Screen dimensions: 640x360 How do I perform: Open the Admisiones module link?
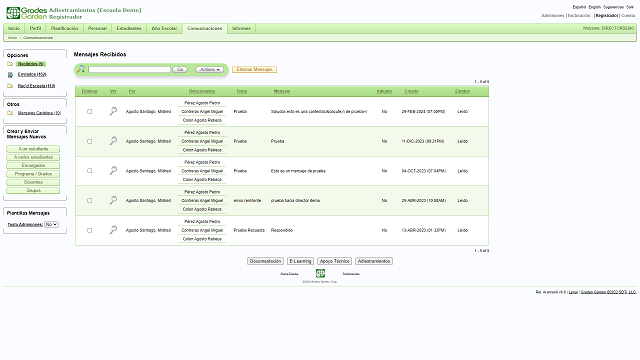(553, 16)
